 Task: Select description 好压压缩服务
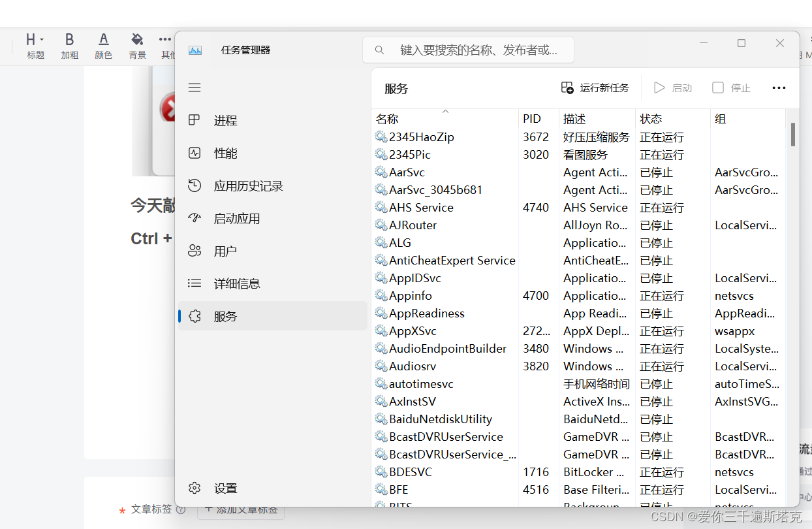(597, 137)
